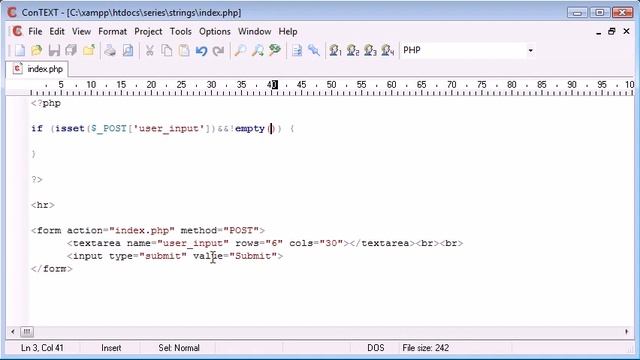This screenshot has height=360, width=640.
Task: Open the Tools menu
Action: pyautogui.click(x=180, y=31)
